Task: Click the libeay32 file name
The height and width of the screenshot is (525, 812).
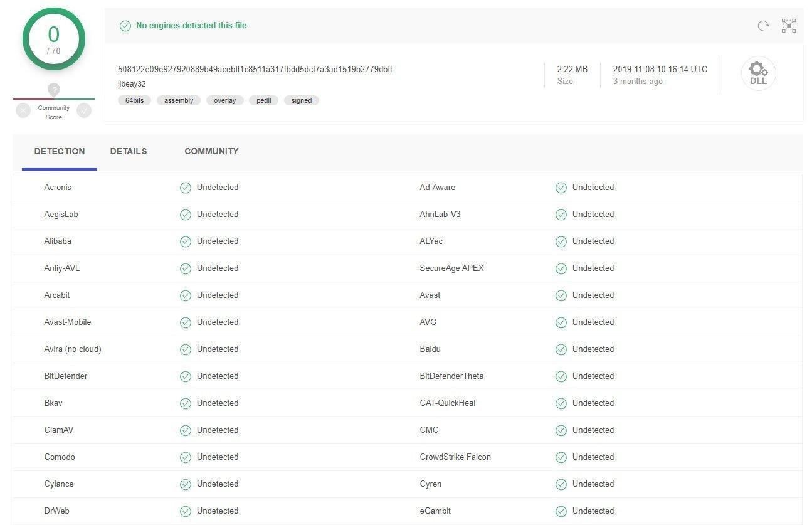Action: (132, 84)
